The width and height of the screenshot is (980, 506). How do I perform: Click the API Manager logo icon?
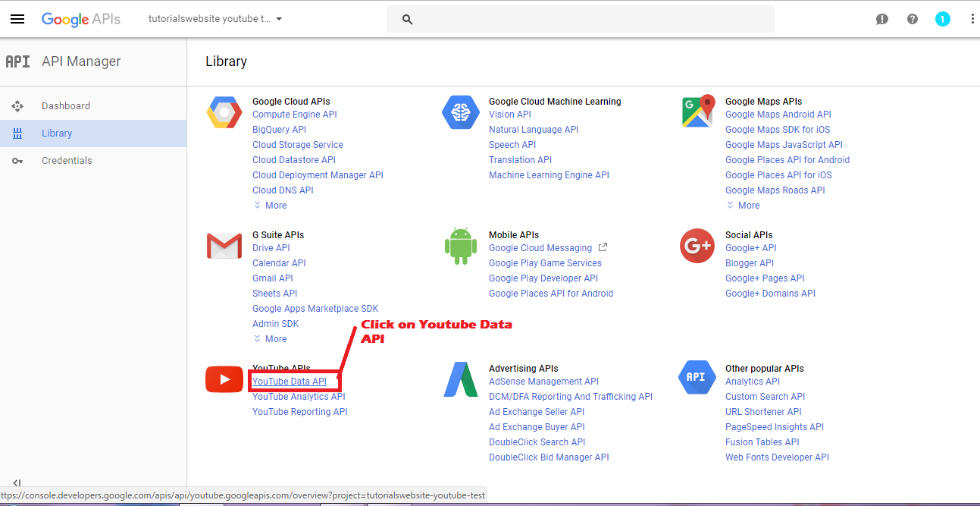[x=17, y=61]
